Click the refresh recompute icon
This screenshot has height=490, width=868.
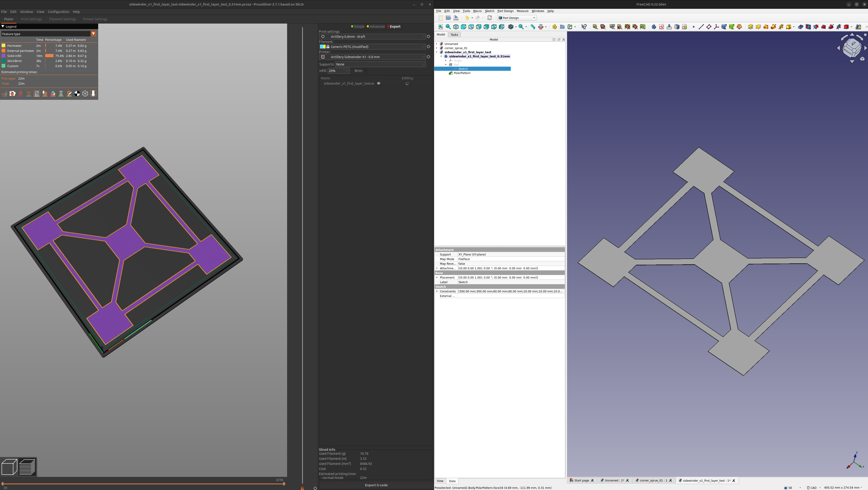490,18
